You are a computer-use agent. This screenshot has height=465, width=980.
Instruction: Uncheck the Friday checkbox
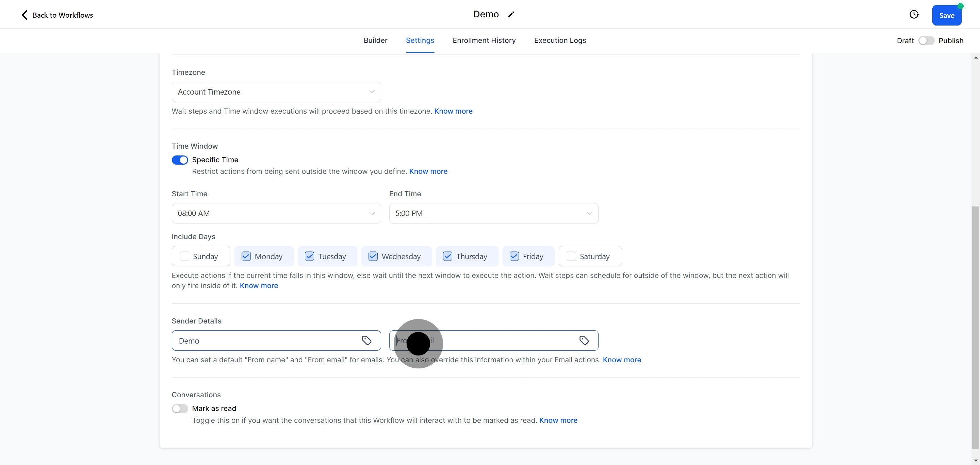point(514,256)
